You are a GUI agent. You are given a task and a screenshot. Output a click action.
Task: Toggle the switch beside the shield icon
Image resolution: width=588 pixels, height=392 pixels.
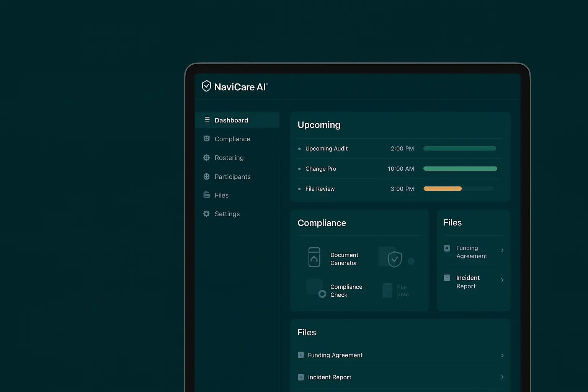point(411,261)
